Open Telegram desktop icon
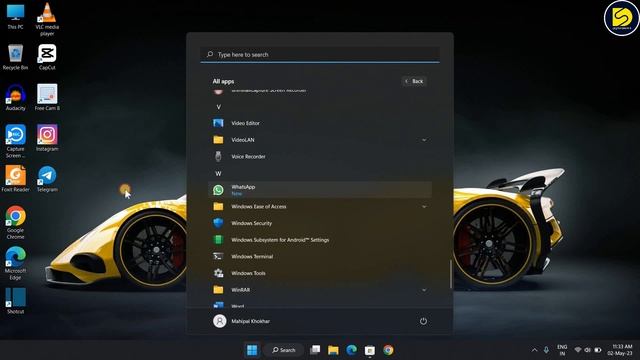The height and width of the screenshot is (360, 640). (47, 179)
